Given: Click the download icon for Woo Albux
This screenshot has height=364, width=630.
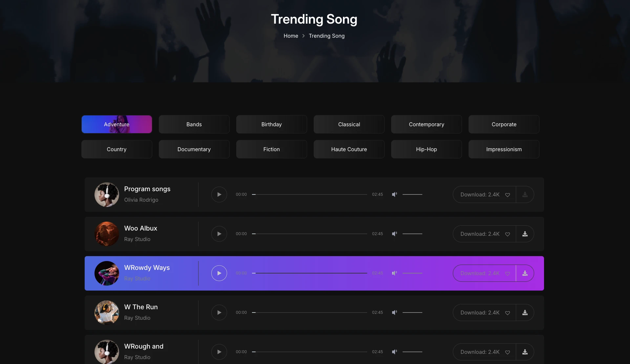Looking at the screenshot, I should click(x=525, y=234).
